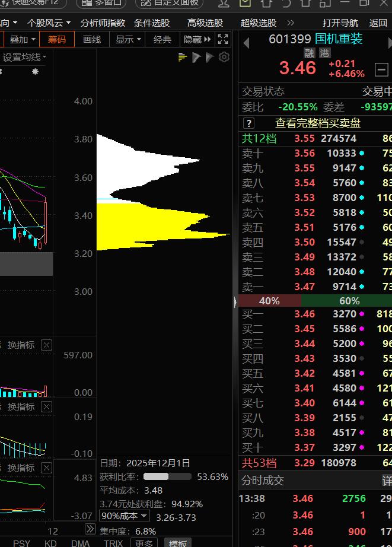Show more menu items via the >> chevron
Viewport: 392px width, 547px height.
point(291,23)
